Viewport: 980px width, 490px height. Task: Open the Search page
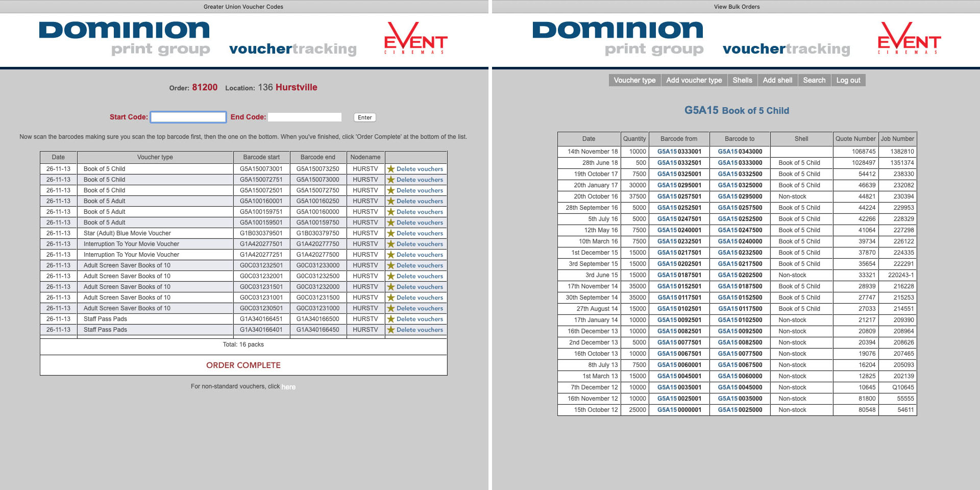[x=814, y=80]
